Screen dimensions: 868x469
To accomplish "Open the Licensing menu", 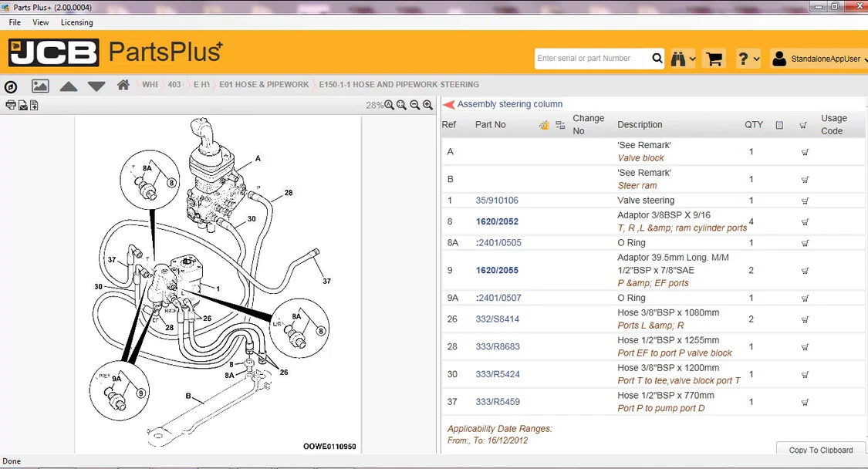I will [x=76, y=22].
